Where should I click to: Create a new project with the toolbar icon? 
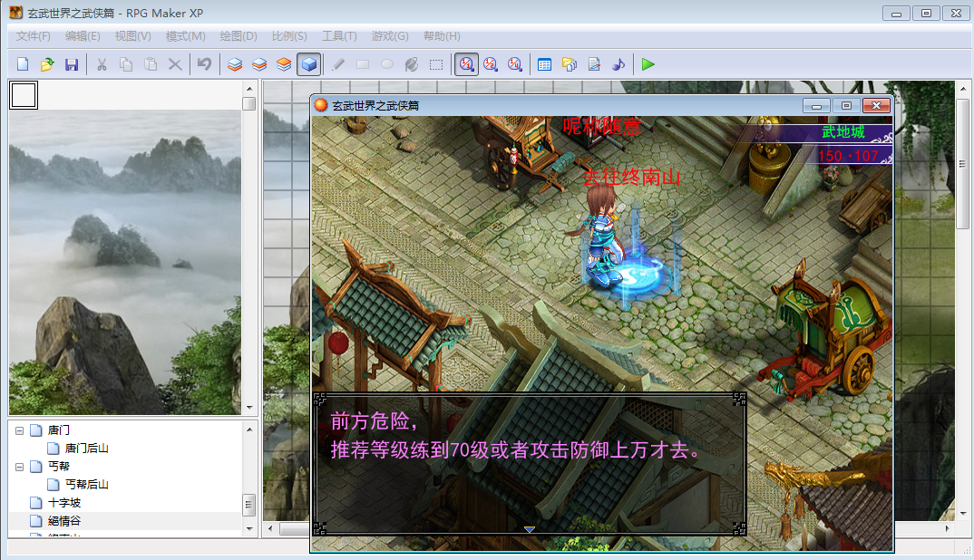point(23,64)
